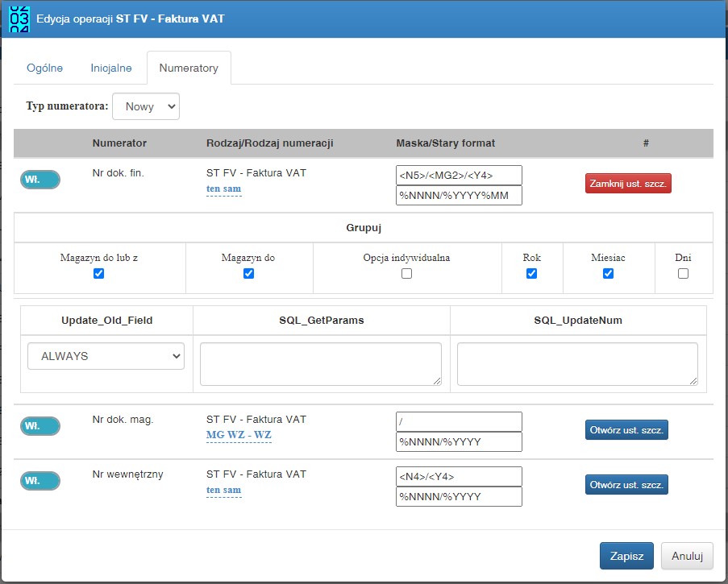Check the Dni grouping checkbox
This screenshot has width=728, height=584.
[x=683, y=274]
